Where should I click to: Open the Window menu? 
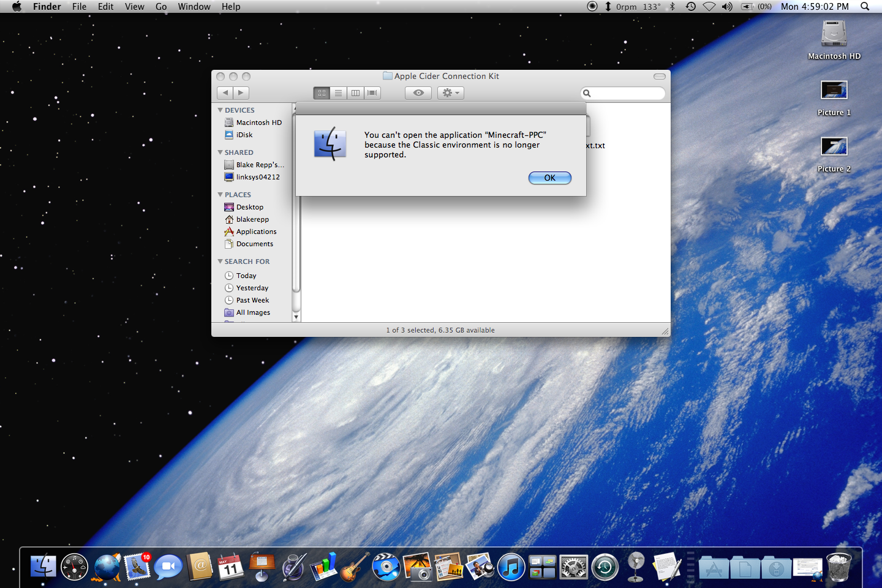194,7
